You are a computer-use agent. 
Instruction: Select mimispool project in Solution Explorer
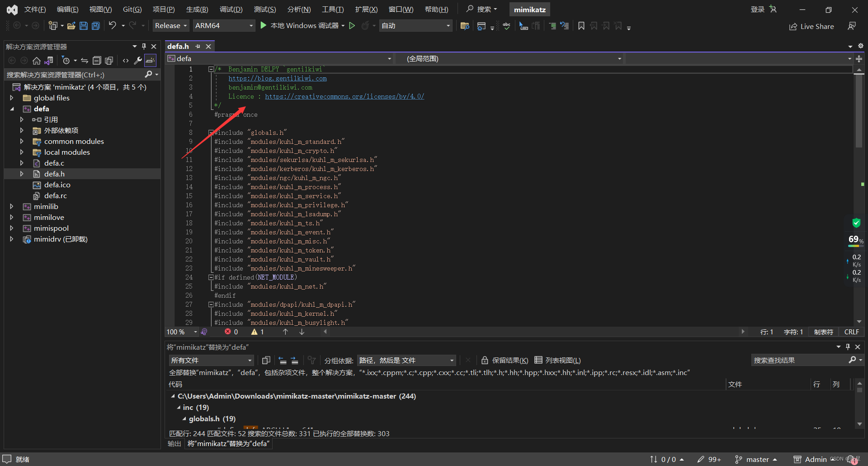51,228
